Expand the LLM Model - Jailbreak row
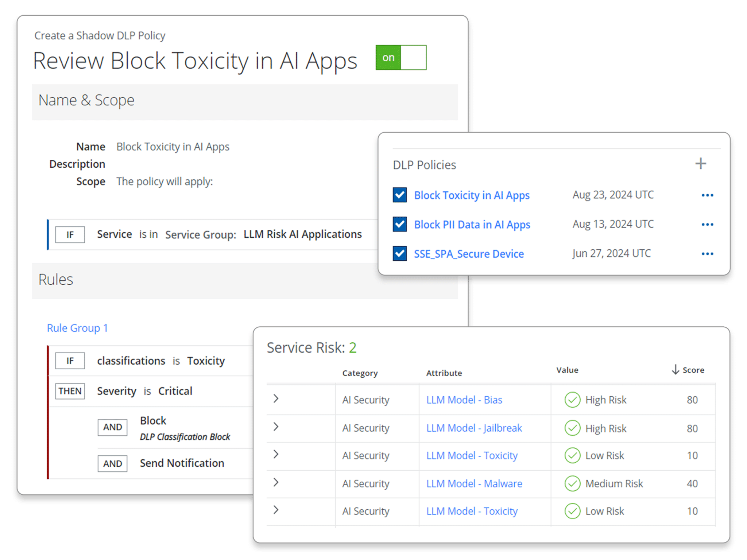The width and height of the screenshot is (747, 560). coord(276,427)
